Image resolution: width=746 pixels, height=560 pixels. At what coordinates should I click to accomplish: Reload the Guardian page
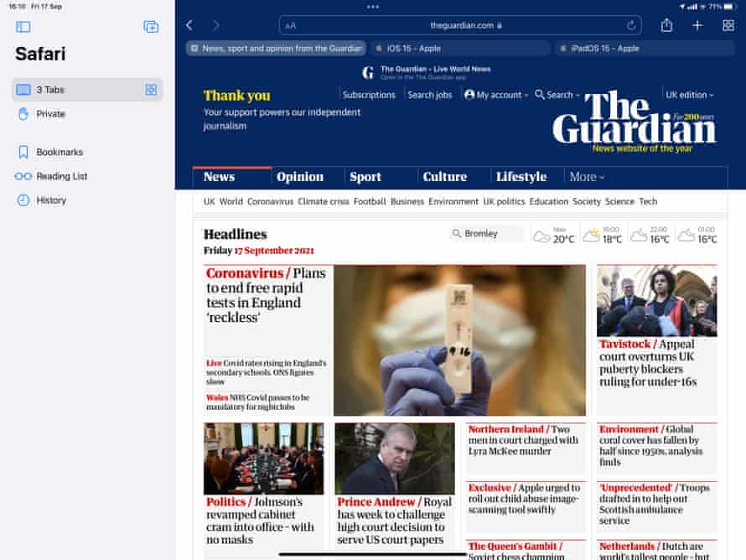pos(631,26)
